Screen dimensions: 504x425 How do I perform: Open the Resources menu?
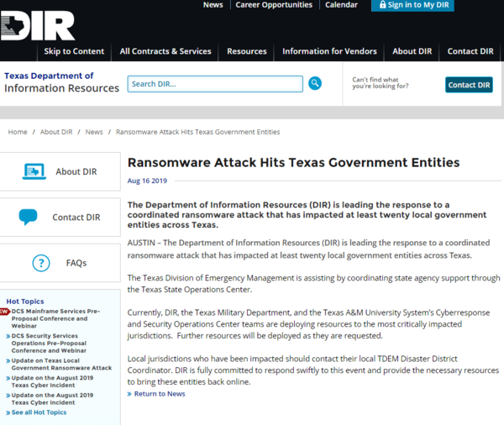[x=247, y=51]
